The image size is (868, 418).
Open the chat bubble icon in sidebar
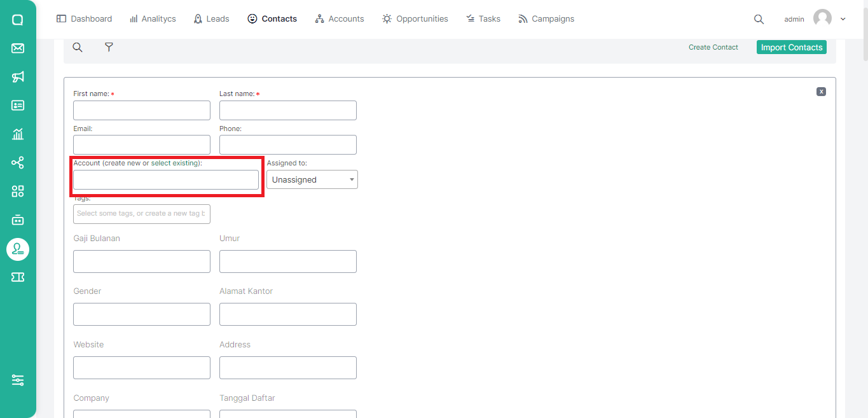tap(18, 20)
